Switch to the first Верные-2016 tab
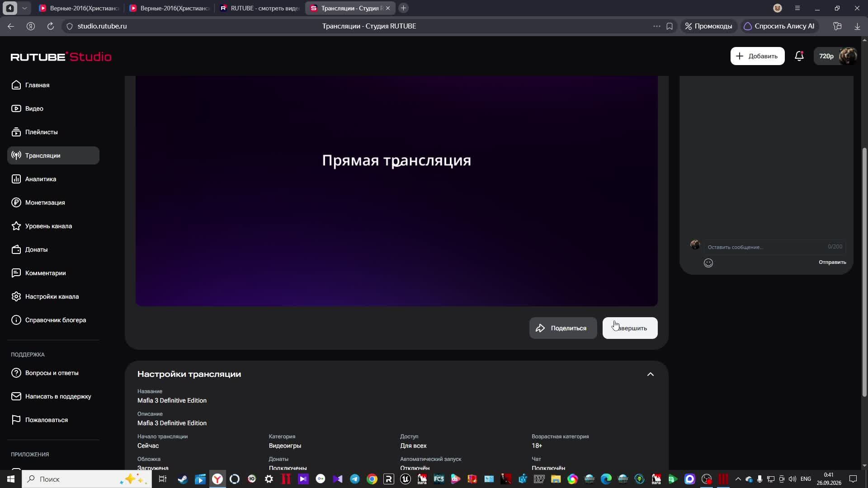 coord(79,8)
